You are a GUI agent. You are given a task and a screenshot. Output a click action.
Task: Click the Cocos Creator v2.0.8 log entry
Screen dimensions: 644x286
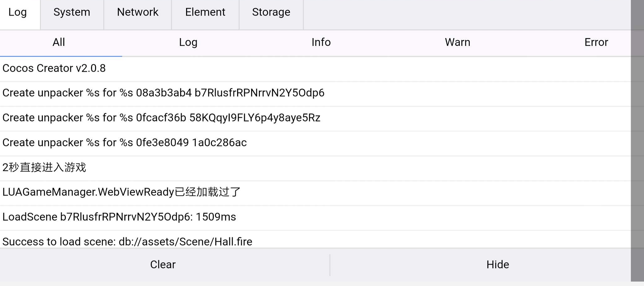[54, 68]
